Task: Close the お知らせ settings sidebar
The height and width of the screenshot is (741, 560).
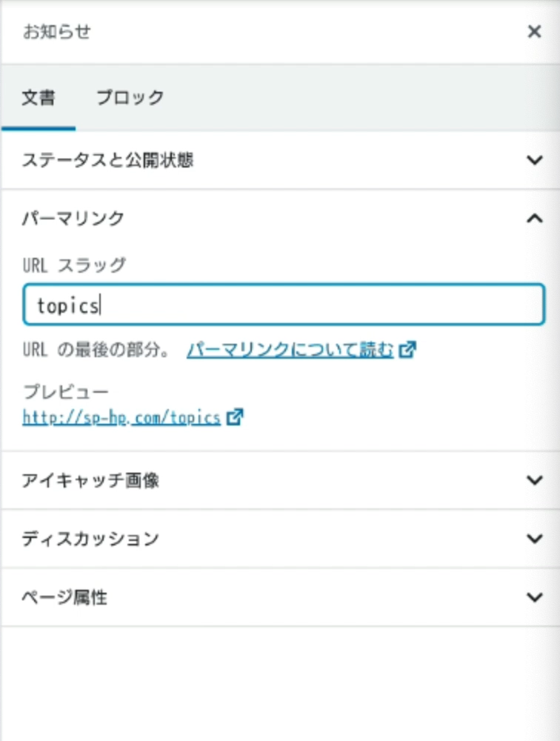Action: [533, 33]
